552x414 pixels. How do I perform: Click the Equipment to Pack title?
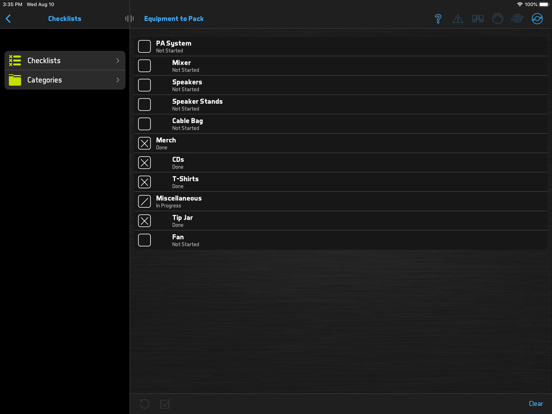174,19
